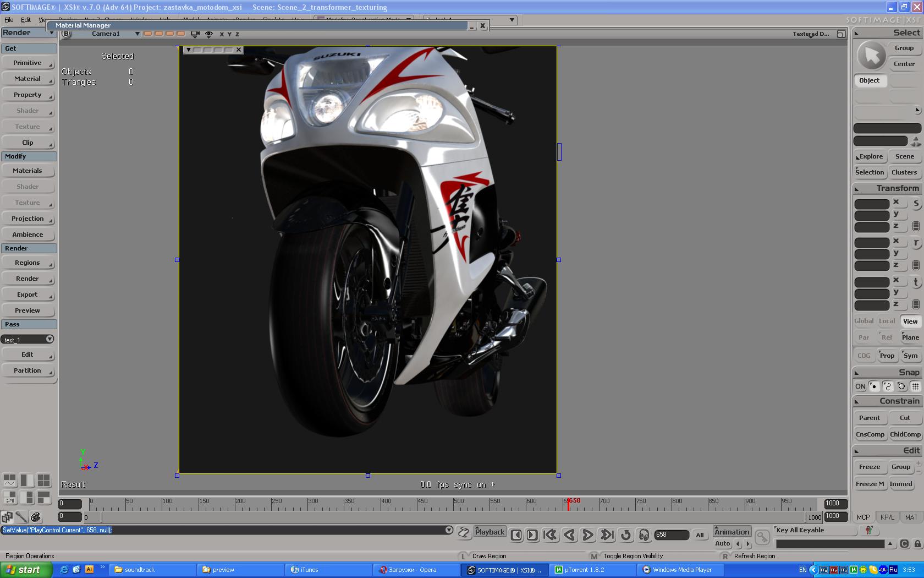
Task: Toggle Plane transform mode
Action: click(910, 337)
